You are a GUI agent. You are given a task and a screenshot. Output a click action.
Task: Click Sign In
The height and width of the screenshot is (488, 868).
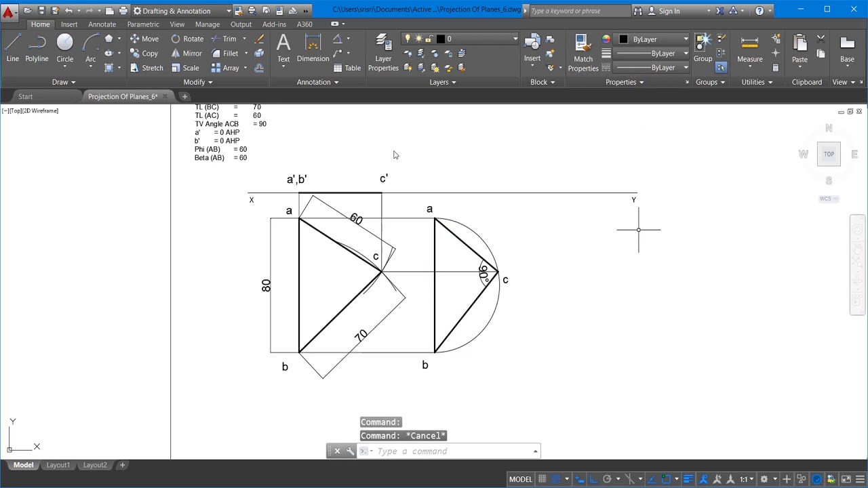(669, 11)
